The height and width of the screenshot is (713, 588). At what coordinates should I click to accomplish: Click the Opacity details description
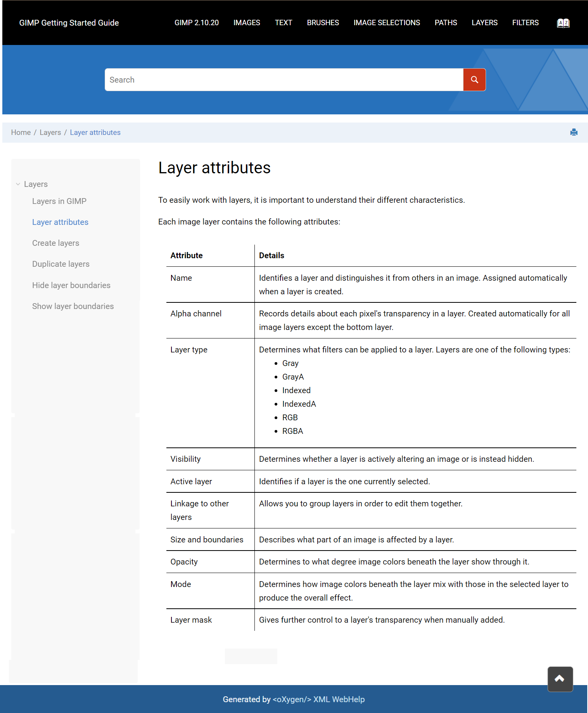(x=394, y=562)
